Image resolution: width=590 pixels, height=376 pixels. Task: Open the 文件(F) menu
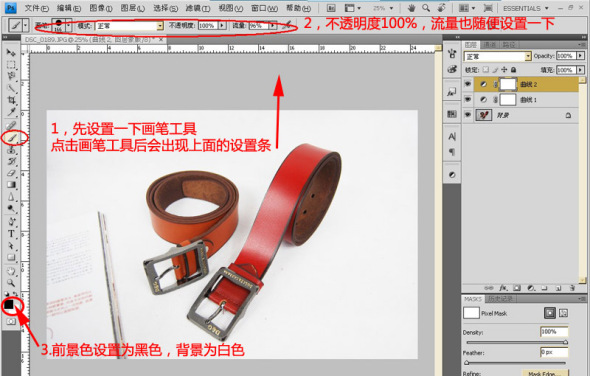(36, 8)
